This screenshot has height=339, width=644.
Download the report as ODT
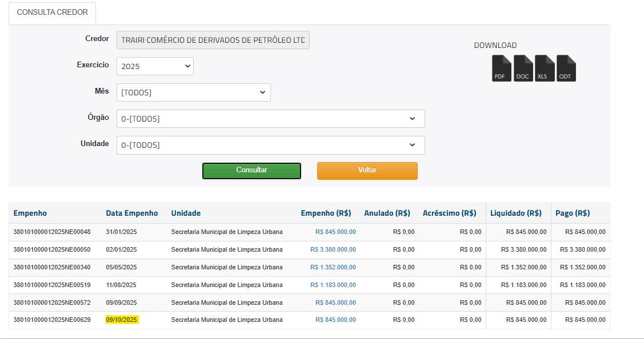[x=566, y=68]
